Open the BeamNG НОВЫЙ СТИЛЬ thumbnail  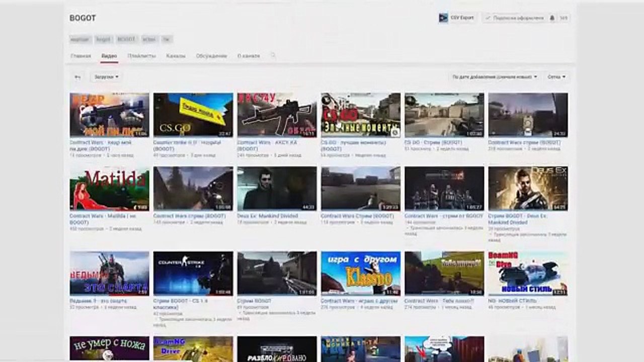(x=528, y=274)
